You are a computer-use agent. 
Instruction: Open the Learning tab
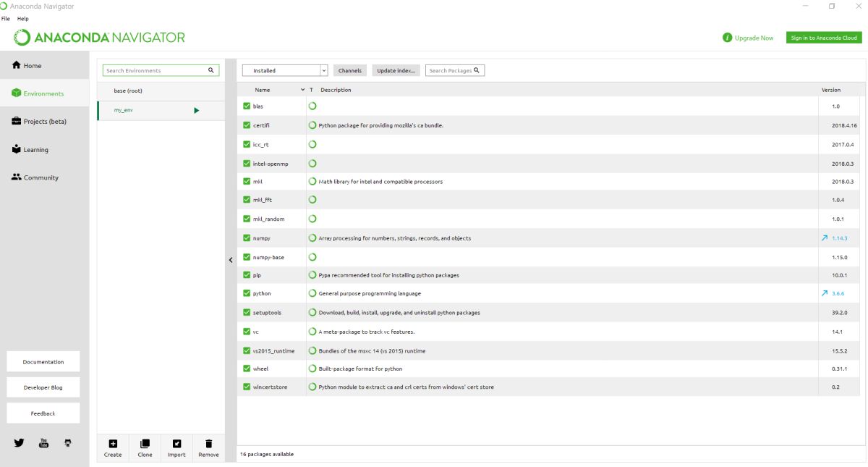(x=45, y=150)
